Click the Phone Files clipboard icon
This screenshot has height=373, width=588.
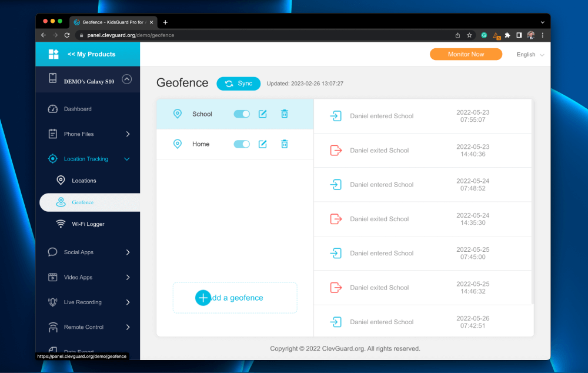point(52,134)
